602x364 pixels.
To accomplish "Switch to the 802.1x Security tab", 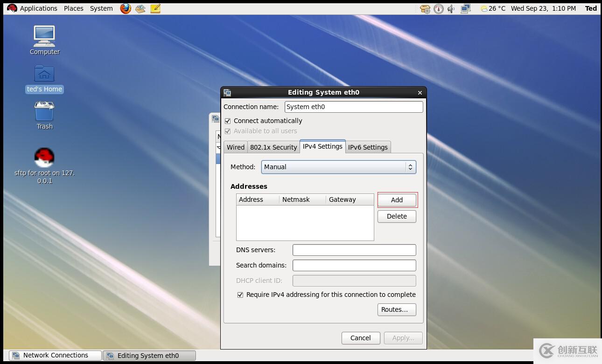I will click(x=273, y=147).
